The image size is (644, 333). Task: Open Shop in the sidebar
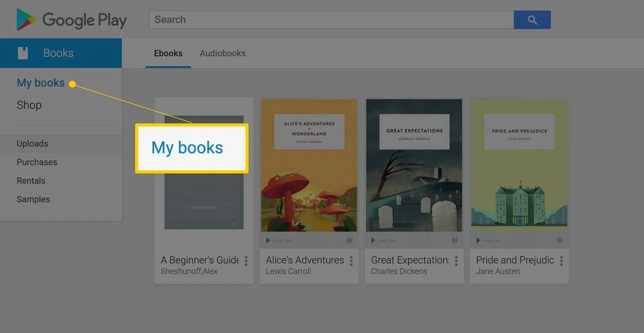29,105
